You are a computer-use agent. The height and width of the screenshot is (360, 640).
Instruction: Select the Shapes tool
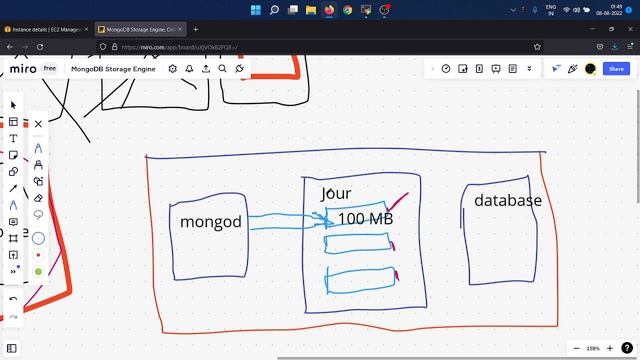pos(13,172)
